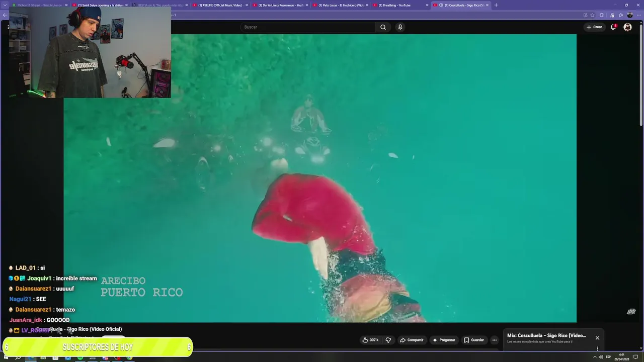Focus the Buscar search field
The width and height of the screenshot is (644, 362).
pyautogui.click(x=307, y=27)
